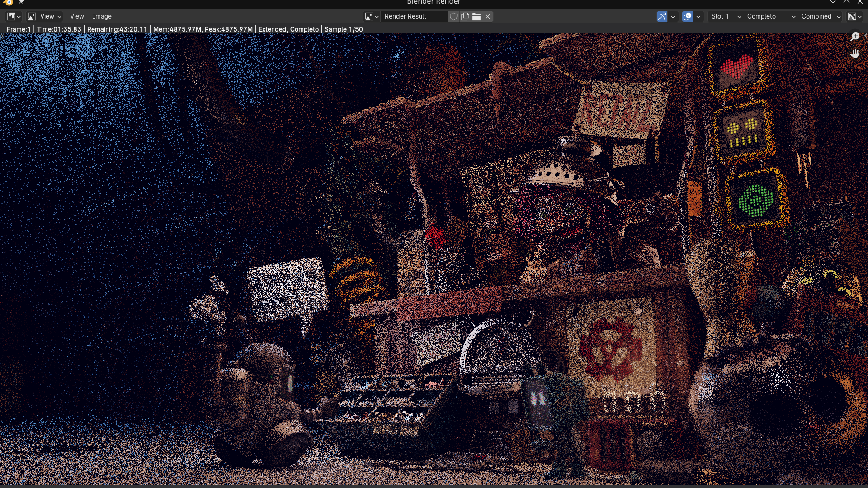
Task: Click the new image duplicate icon
Action: [x=465, y=16]
